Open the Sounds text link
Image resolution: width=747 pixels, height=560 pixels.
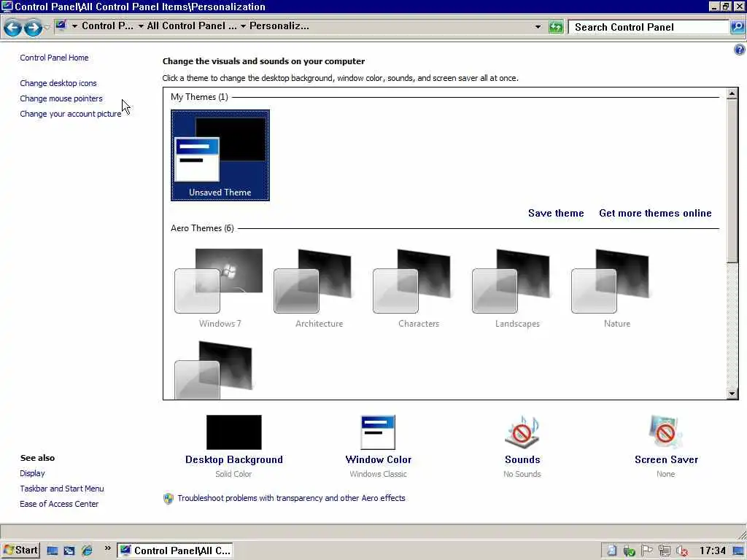(x=522, y=460)
